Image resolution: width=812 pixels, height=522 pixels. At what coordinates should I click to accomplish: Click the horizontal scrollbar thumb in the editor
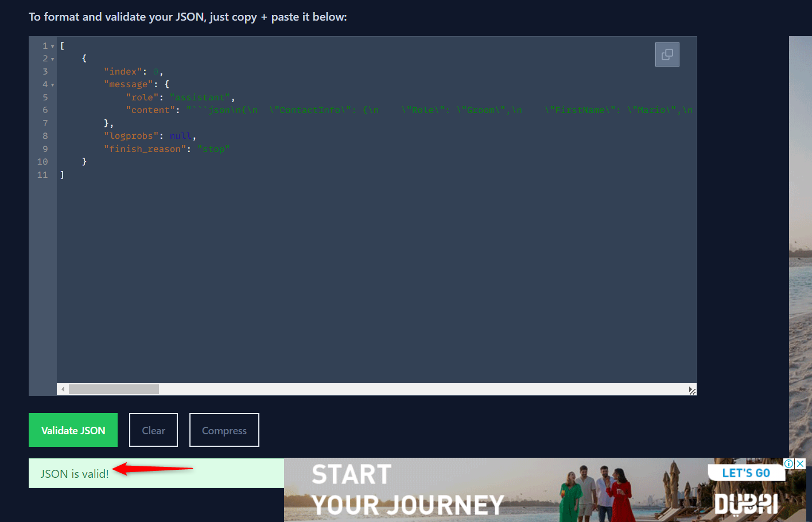pyautogui.click(x=114, y=389)
